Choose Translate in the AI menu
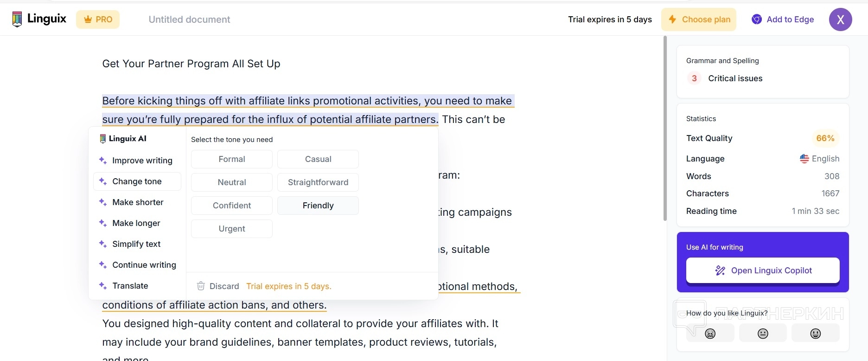This screenshot has width=868, height=361. tap(130, 286)
